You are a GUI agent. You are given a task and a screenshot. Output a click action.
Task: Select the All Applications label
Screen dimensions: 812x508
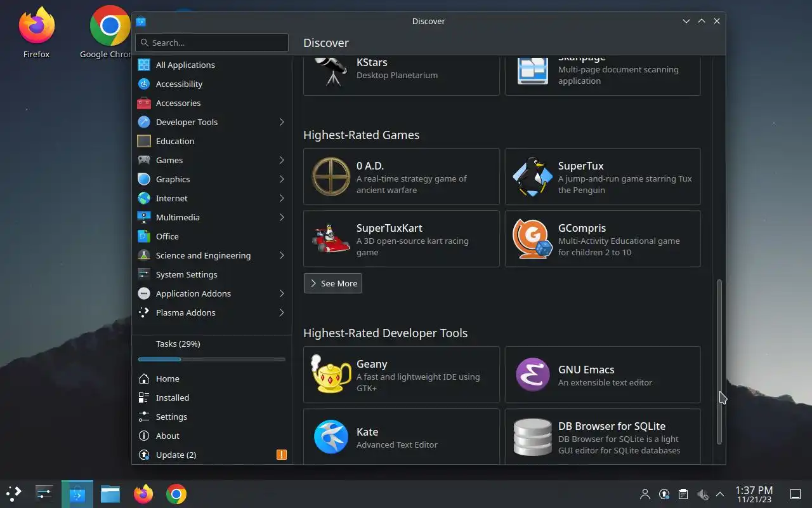coord(185,65)
